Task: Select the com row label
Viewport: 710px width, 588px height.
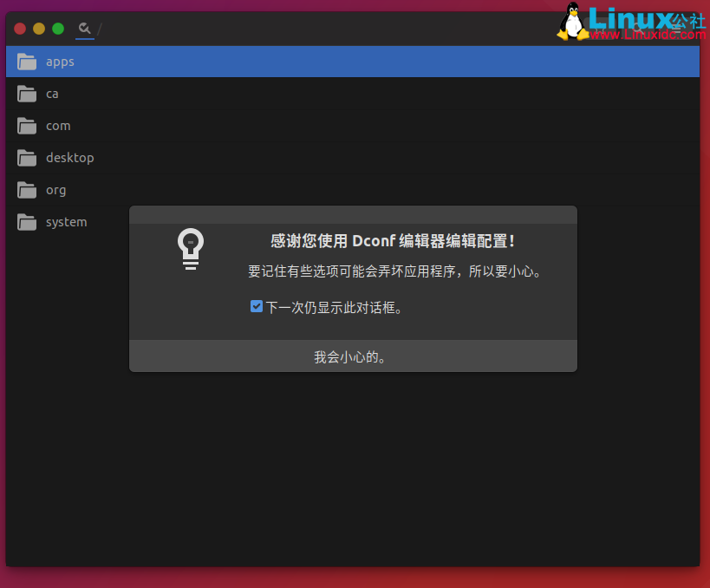Action: [x=58, y=126]
